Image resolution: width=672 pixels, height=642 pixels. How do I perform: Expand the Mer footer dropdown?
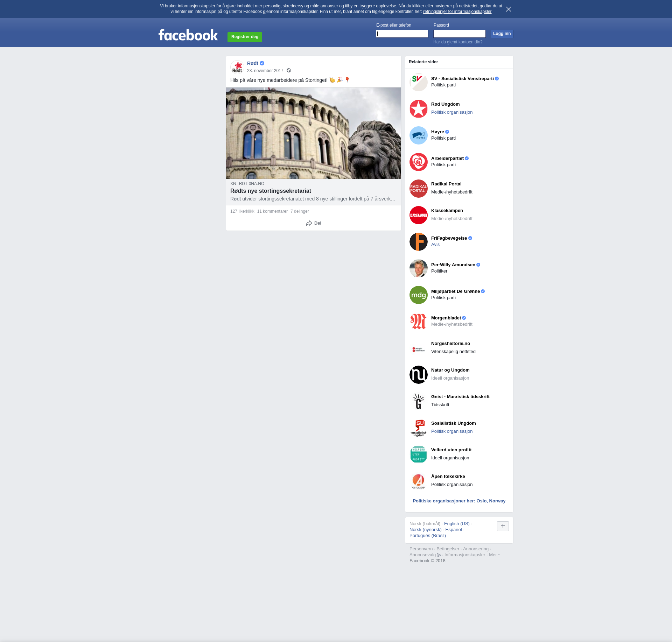[x=494, y=555]
